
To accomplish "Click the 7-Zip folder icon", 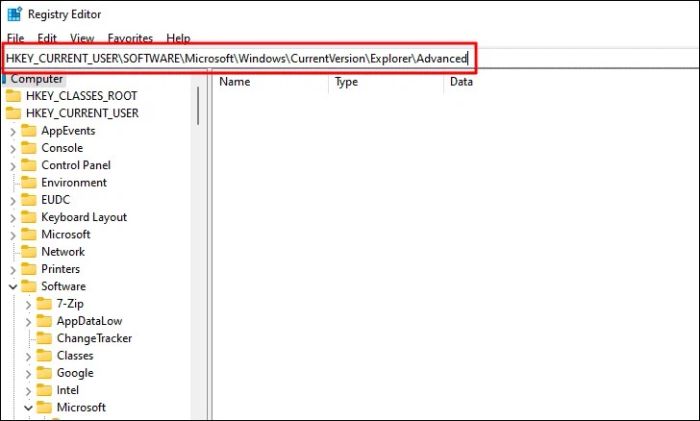I will click(x=44, y=304).
